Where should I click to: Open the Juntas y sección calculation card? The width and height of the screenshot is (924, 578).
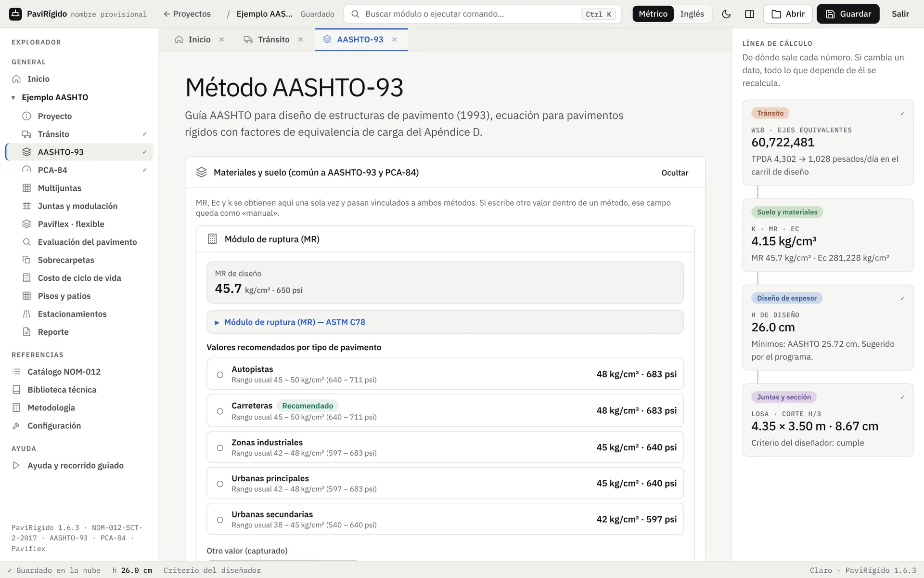pos(828,420)
